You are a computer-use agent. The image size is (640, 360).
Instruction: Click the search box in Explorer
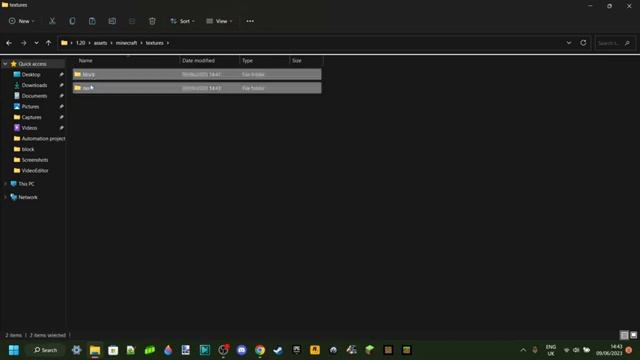coord(614,43)
